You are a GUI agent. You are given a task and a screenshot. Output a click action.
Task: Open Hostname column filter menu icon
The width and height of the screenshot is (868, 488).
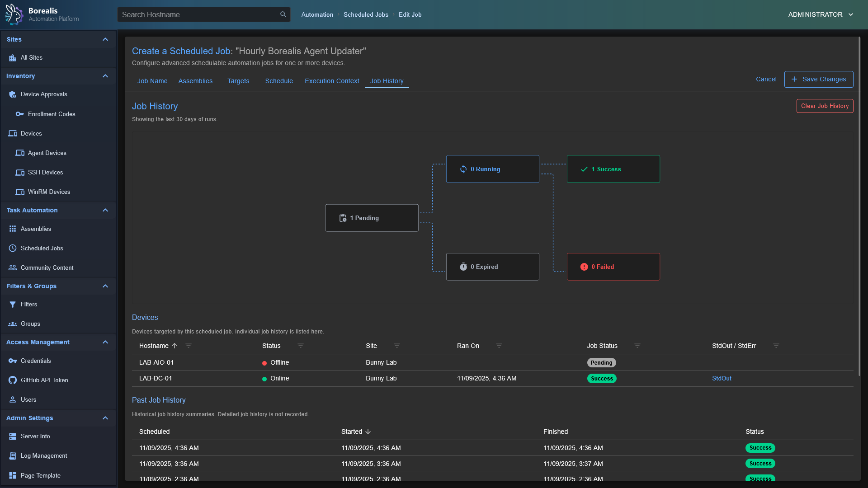[x=189, y=346]
